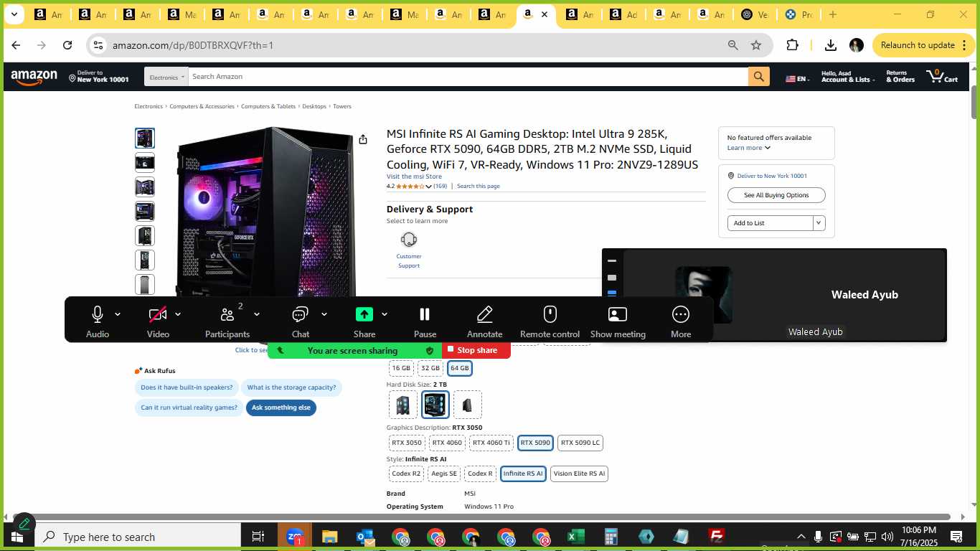The height and width of the screenshot is (551, 980).
Task: Click See All Buying Options button
Action: [x=776, y=195]
